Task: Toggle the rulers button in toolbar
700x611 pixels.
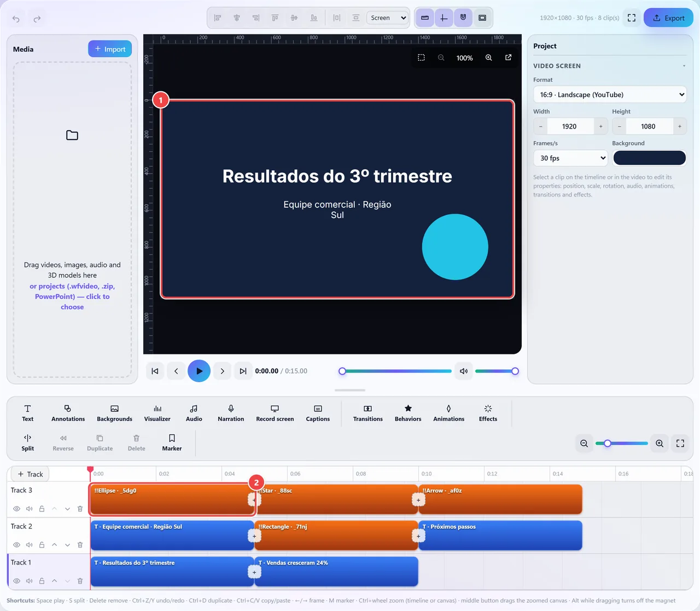Action: click(x=425, y=18)
